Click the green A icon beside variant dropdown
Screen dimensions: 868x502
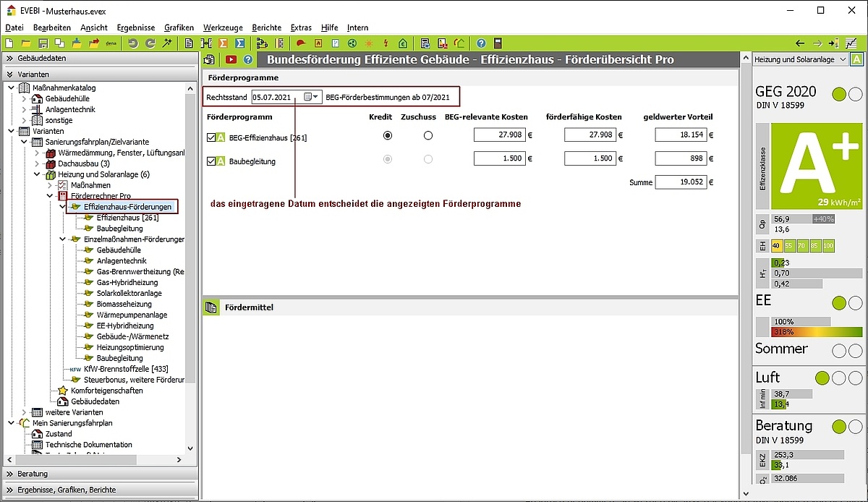point(856,59)
